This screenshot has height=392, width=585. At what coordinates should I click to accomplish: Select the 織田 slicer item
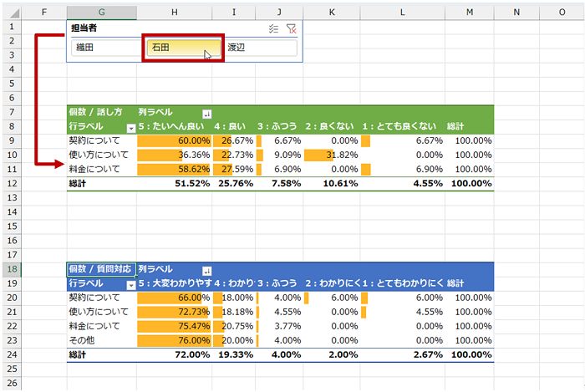104,48
